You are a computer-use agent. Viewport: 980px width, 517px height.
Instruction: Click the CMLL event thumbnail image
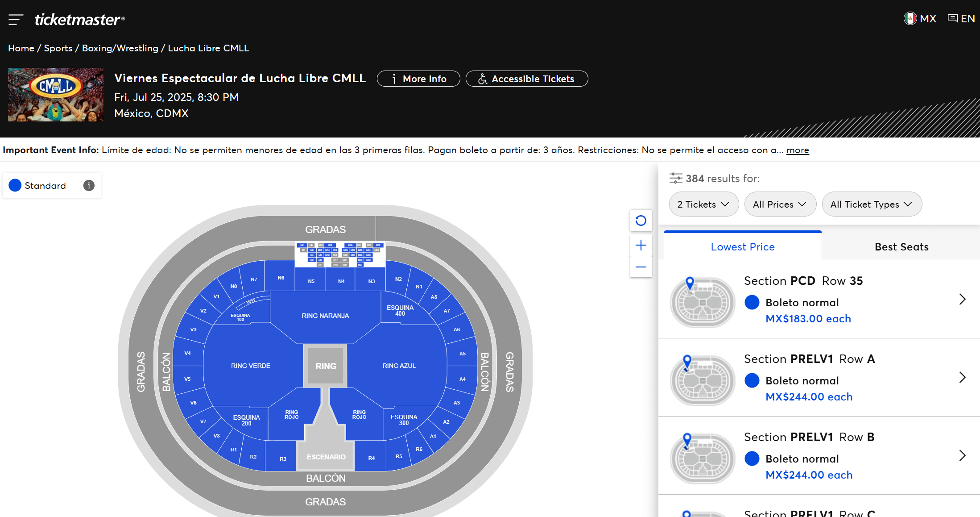pyautogui.click(x=56, y=95)
